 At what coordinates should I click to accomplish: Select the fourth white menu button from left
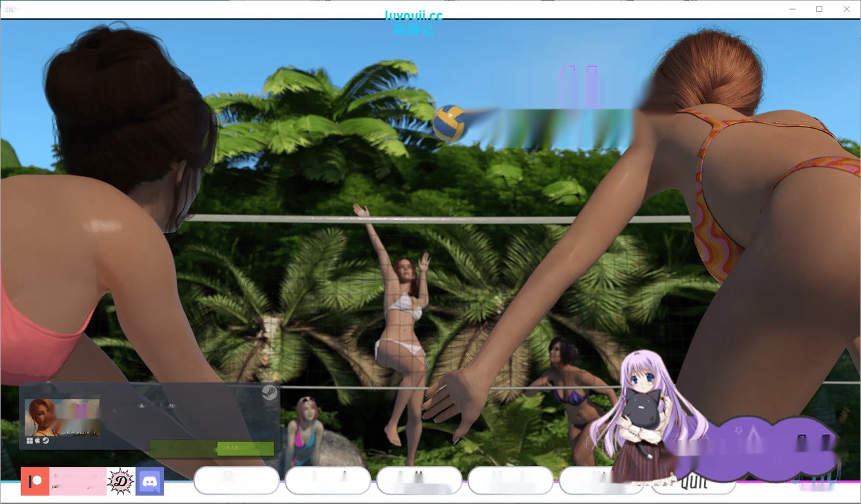coord(510,480)
